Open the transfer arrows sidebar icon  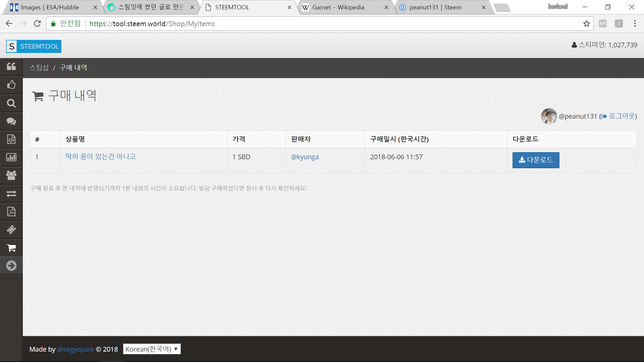(x=11, y=194)
